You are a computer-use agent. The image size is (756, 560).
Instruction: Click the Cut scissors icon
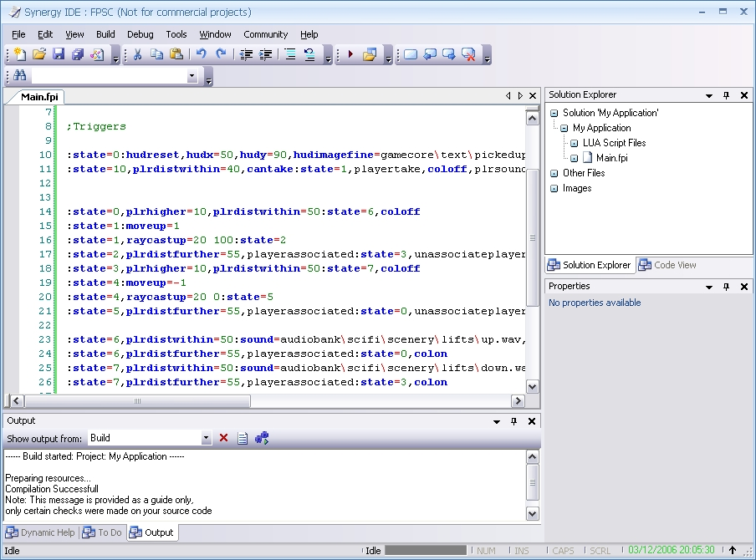click(x=136, y=55)
